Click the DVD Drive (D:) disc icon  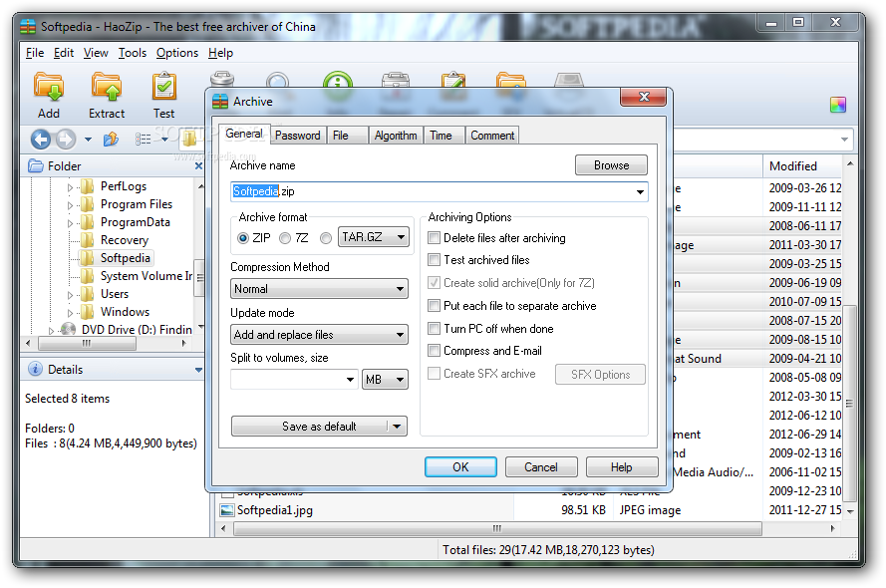tap(69, 329)
